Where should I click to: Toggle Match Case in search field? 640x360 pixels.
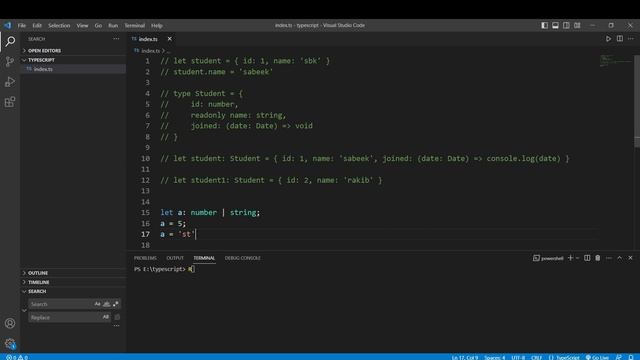(97, 304)
